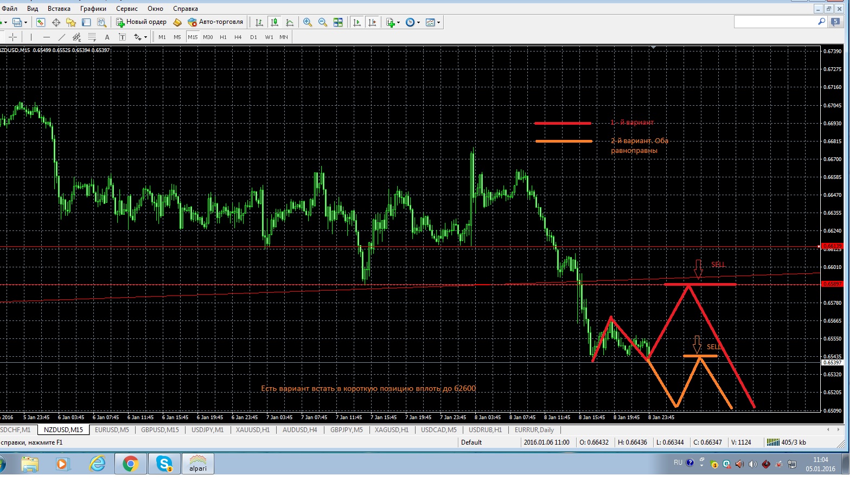Open the chat messages icon beside search

(835, 22)
